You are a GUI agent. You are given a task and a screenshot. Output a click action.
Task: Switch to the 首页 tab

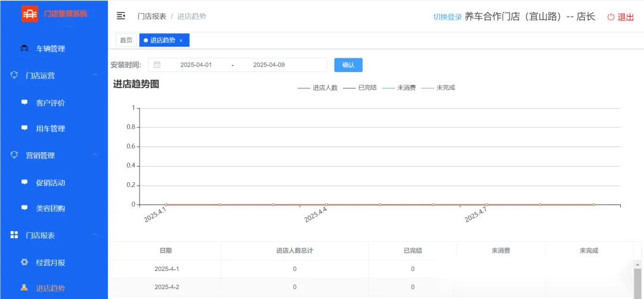pyautogui.click(x=126, y=40)
